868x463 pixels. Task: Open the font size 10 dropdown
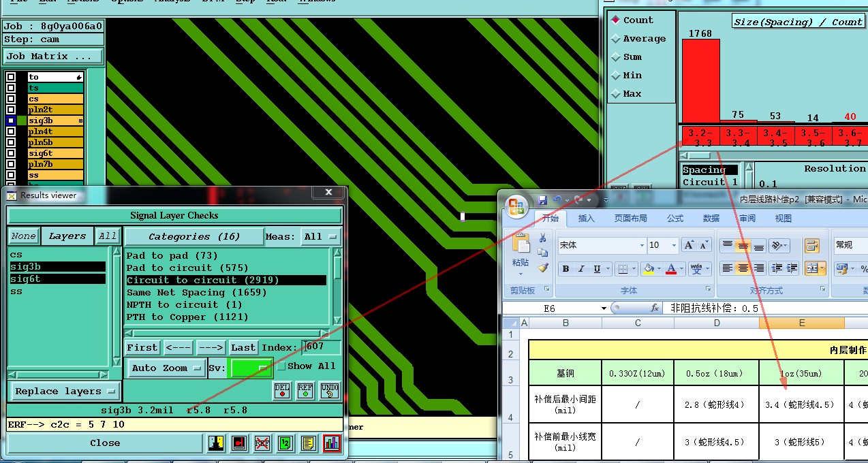pos(675,246)
